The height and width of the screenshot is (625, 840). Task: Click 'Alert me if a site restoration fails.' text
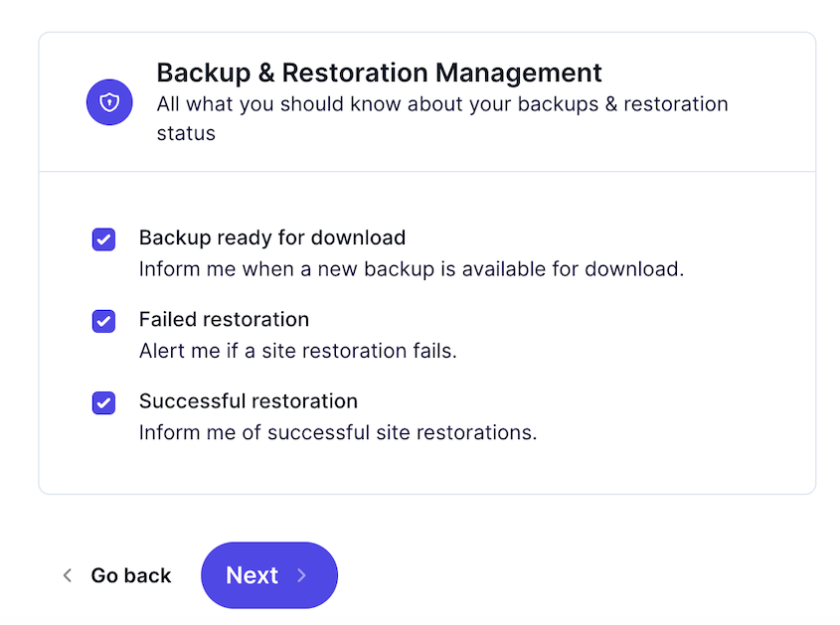pos(298,351)
